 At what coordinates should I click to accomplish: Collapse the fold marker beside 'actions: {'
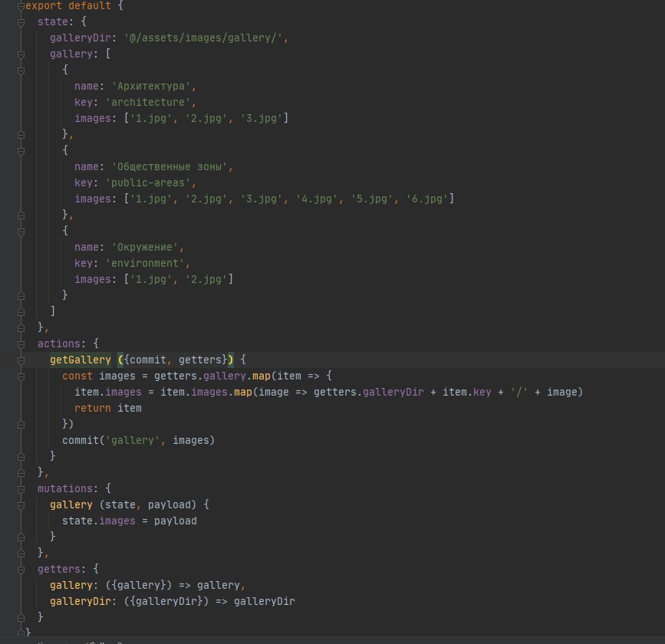tap(21, 344)
